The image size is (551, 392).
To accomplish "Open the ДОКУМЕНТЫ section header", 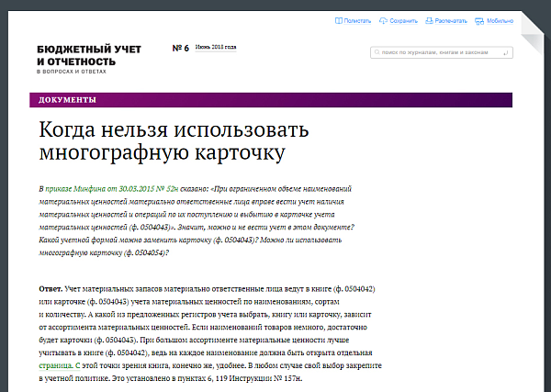I will pos(271,100).
